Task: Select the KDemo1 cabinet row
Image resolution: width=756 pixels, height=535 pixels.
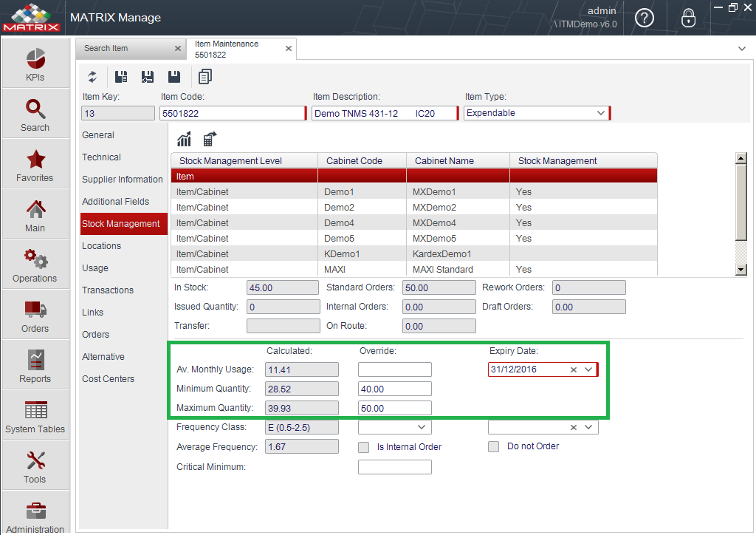Action: pos(413,253)
